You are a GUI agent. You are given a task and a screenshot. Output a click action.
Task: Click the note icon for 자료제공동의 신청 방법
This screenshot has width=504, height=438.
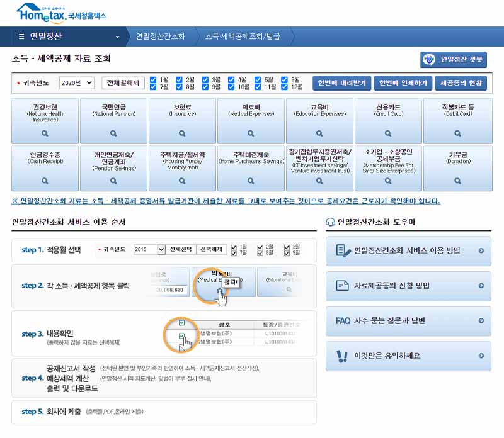tap(342, 286)
